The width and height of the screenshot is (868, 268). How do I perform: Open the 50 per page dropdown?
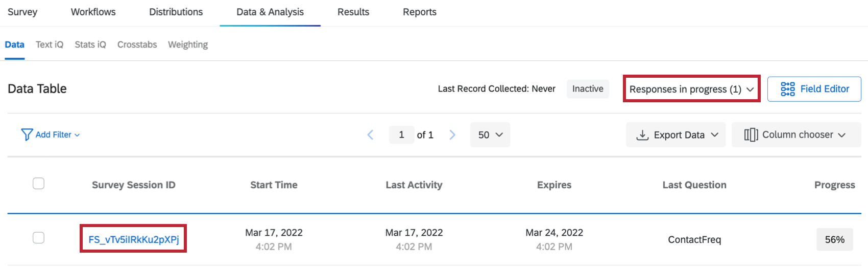(x=490, y=135)
